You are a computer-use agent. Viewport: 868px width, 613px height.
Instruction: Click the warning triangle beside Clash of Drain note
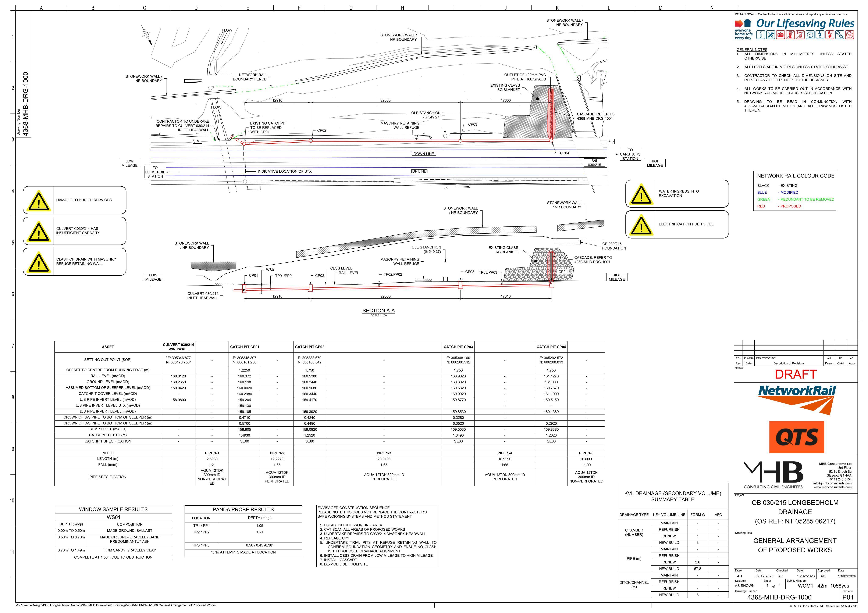pyautogui.click(x=39, y=262)
